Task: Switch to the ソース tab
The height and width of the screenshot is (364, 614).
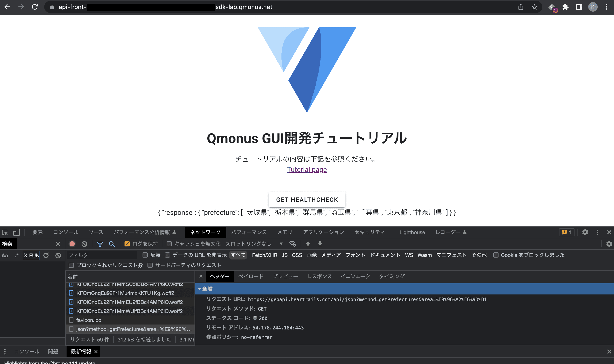Action: [x=96, y=232]
